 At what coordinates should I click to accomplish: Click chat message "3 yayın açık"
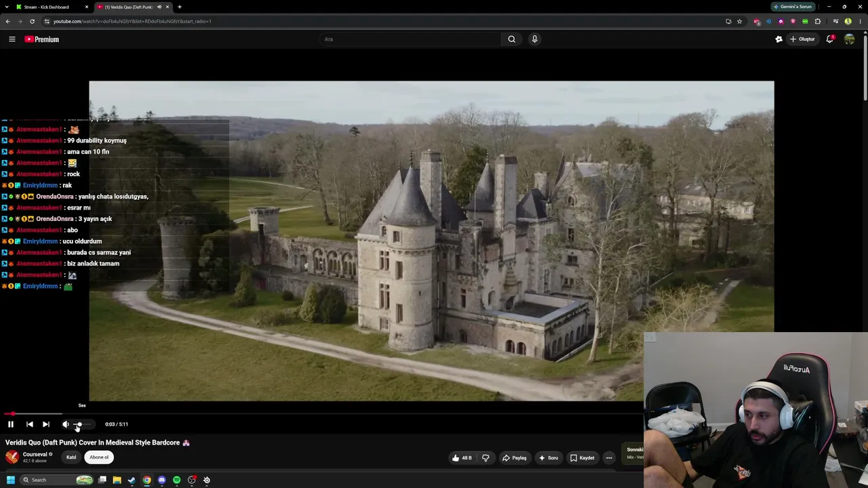[x=95, y=219]
